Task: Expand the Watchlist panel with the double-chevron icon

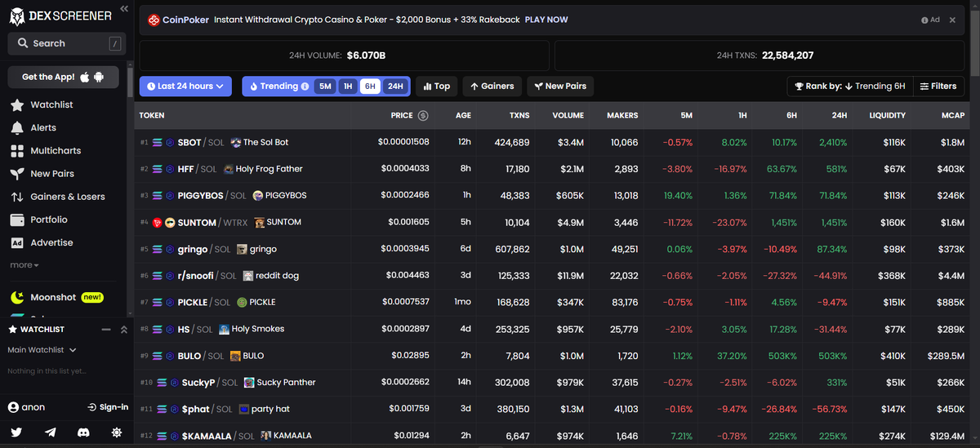Action: tap(123, 330)
